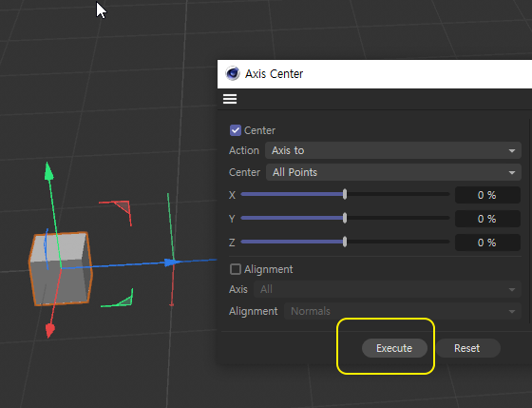
Task: Open the disabled Alignment dropdown showing Normals
Action: [x=403, y=311]
